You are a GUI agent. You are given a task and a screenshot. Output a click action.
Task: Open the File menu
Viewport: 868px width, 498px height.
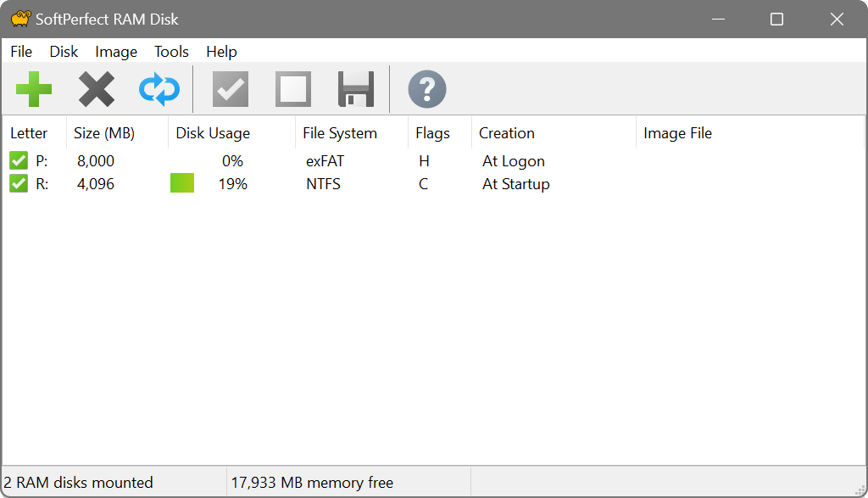[20, 52]
